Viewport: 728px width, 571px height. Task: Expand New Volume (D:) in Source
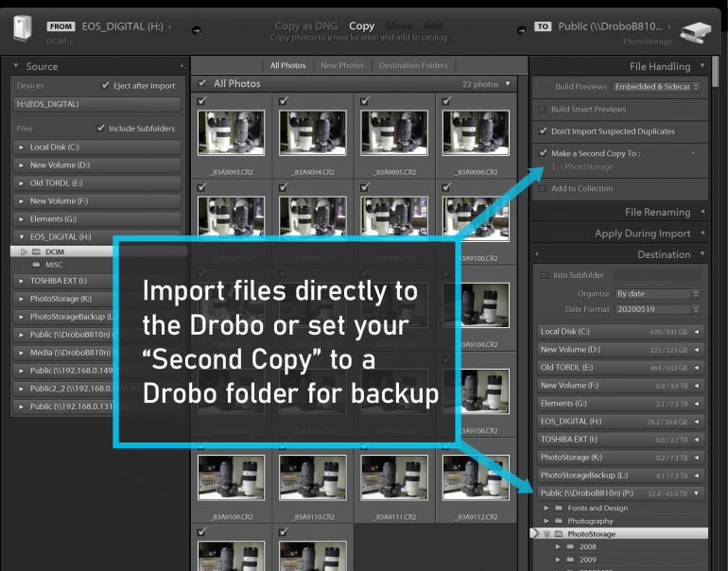point(21,165)
